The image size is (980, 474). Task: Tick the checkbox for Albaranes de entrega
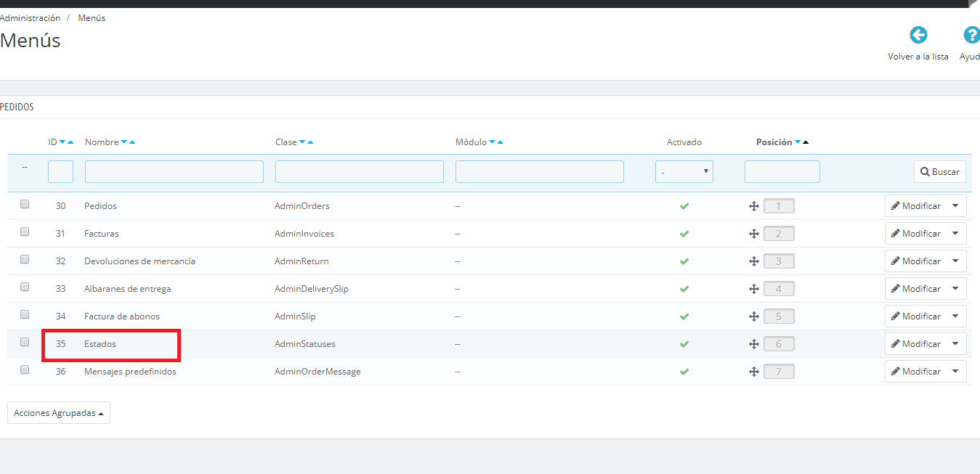[25, 287]
